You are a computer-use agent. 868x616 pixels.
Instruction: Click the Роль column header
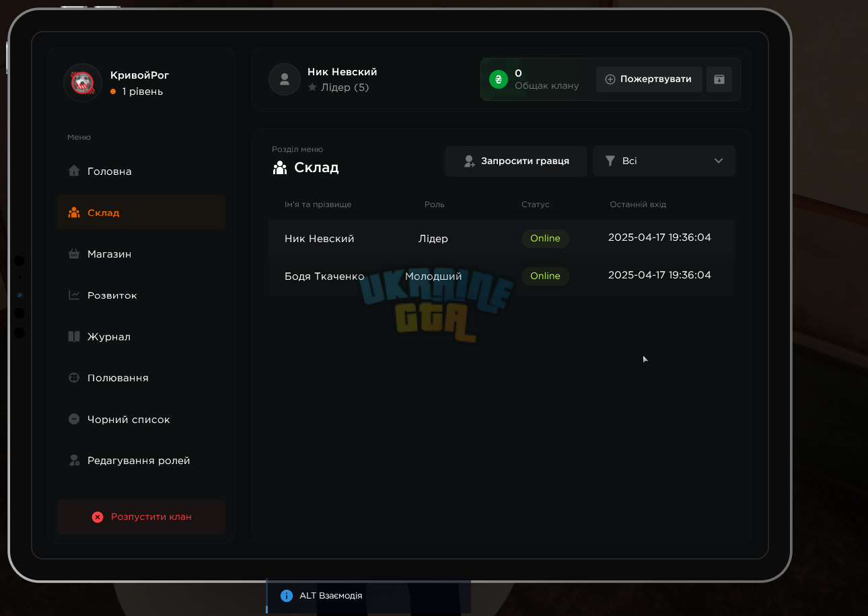[435, 204]
